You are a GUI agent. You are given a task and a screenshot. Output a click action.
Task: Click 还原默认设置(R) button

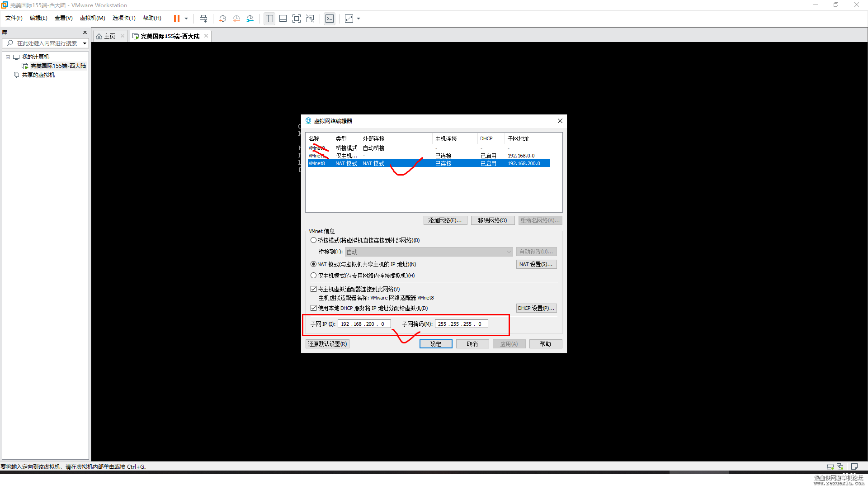click(x=327, y=344)
